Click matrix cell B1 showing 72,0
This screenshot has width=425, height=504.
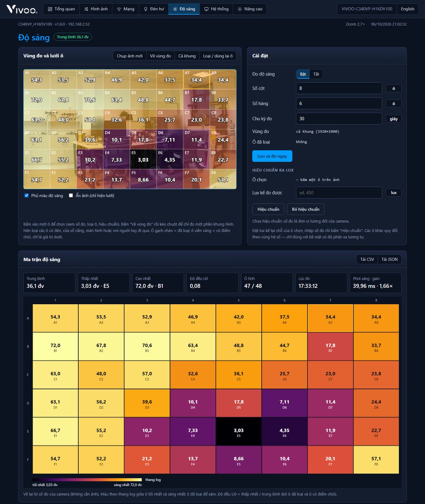pos(55,347)
